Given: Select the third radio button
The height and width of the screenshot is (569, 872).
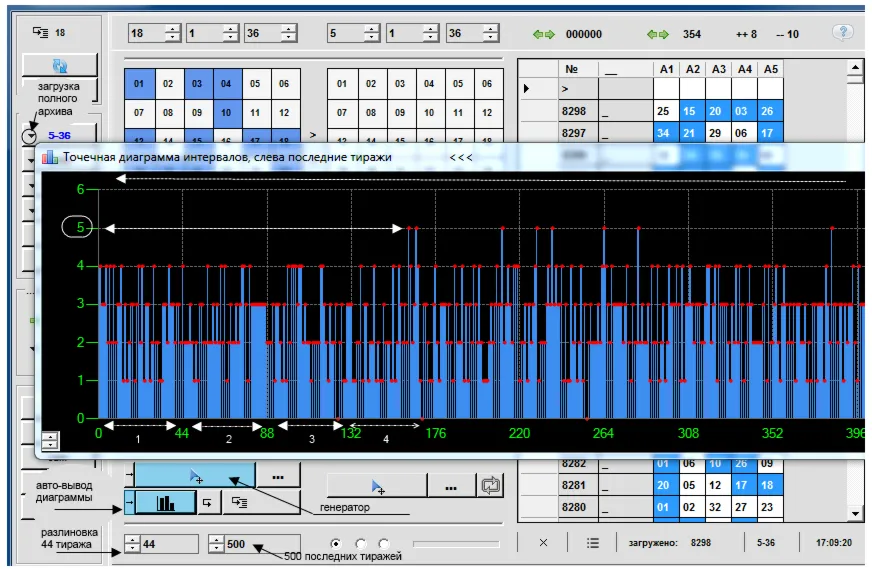Looking at the screenshot, I should tap(384, 543).
